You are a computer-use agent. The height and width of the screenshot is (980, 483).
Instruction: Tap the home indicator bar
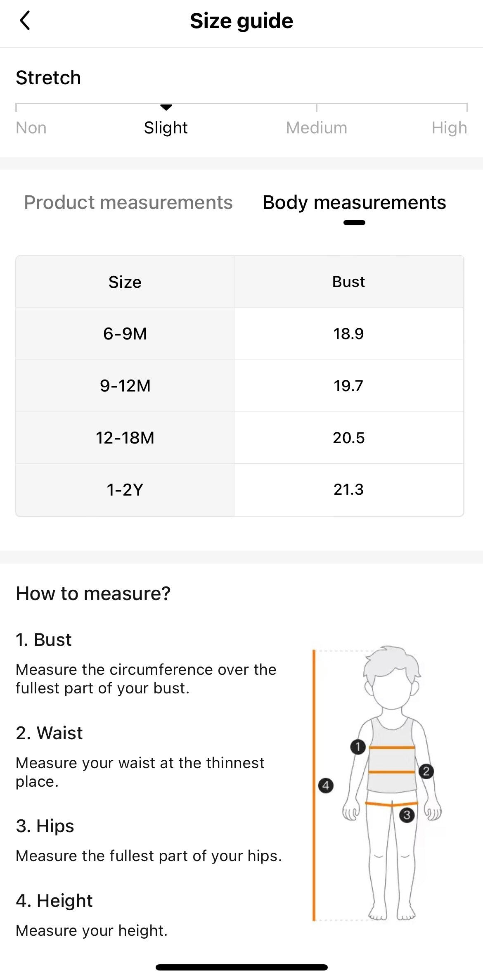(x=241, y=967)
